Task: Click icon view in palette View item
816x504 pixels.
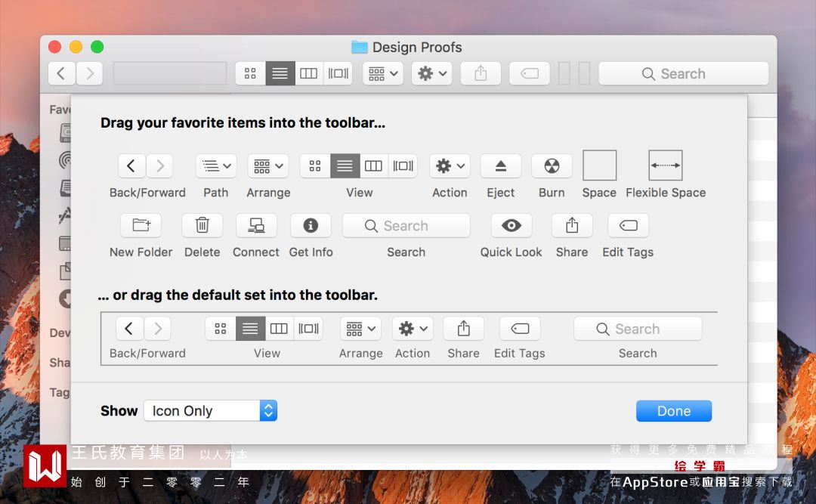Action: (x=315, y=166)
